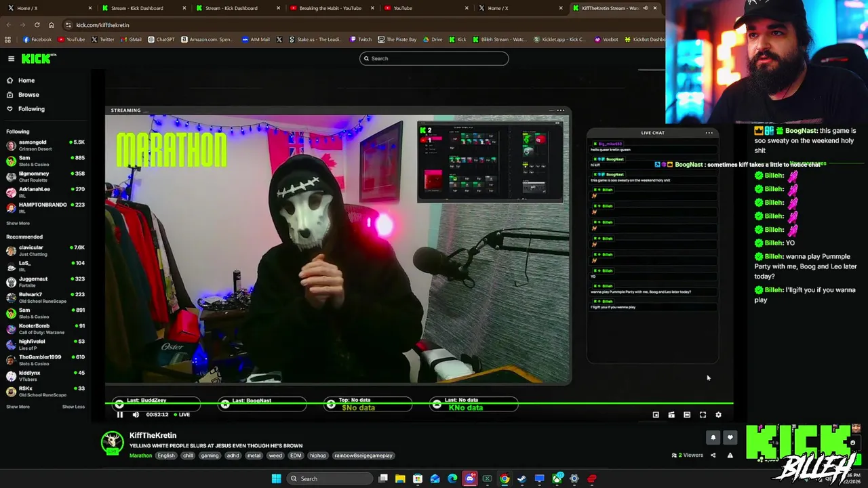Open The Pirate Bay bookmark
Viewport: 868px width, 488px height.
397,39
